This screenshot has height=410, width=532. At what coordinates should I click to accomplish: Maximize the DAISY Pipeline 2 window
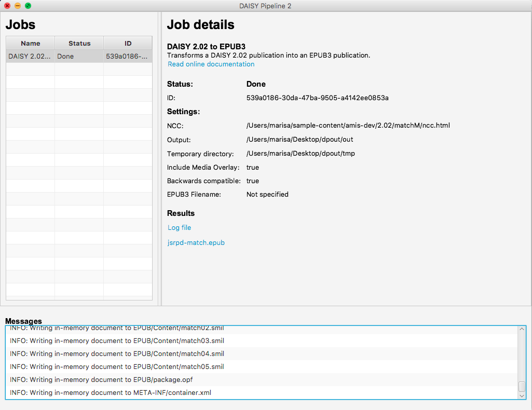tap(28, 6)
